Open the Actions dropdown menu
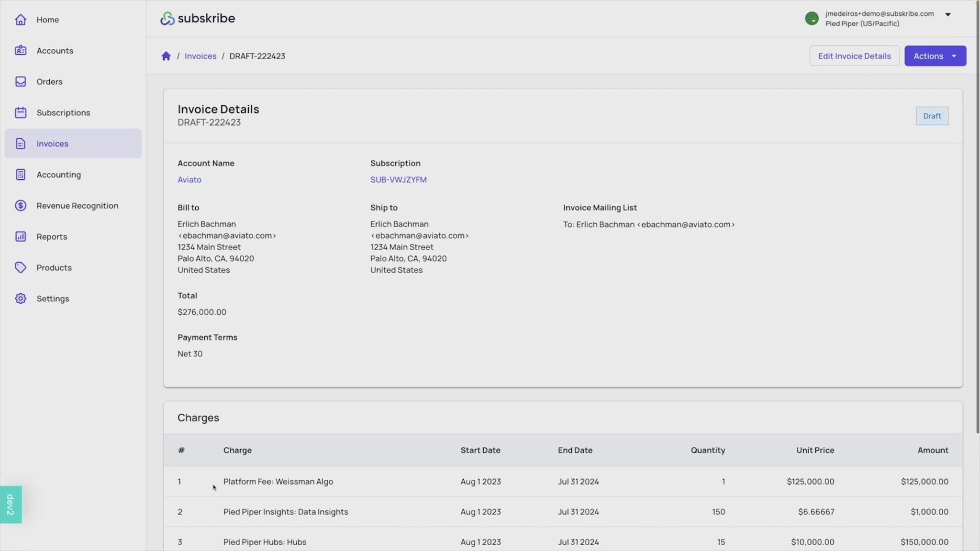Screen dimensions: 980x551 (935, 56)
